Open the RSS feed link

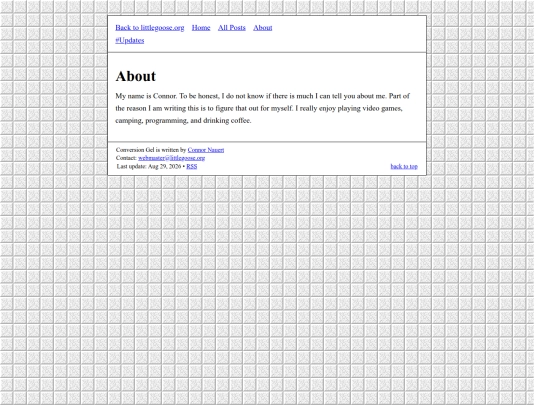pyautogui.click(x=192, y=166)
